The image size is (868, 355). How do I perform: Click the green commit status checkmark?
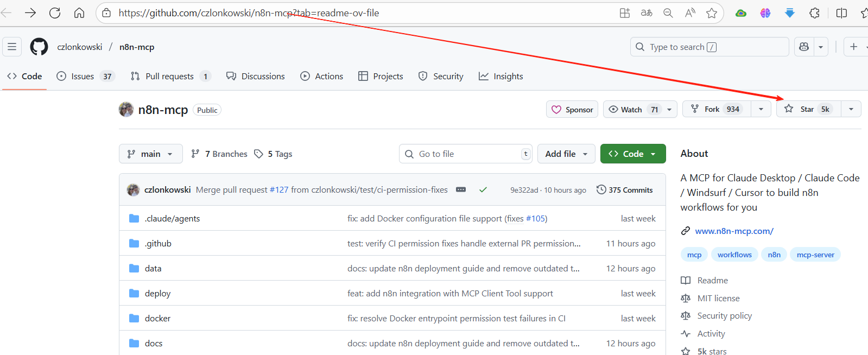483,190
